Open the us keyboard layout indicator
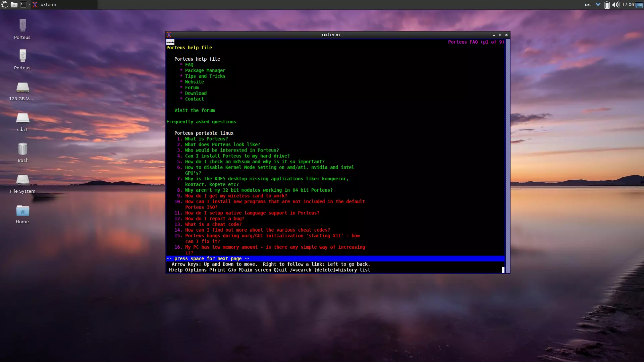The height and width of the screenshot is (362, 644). point(588,5)
